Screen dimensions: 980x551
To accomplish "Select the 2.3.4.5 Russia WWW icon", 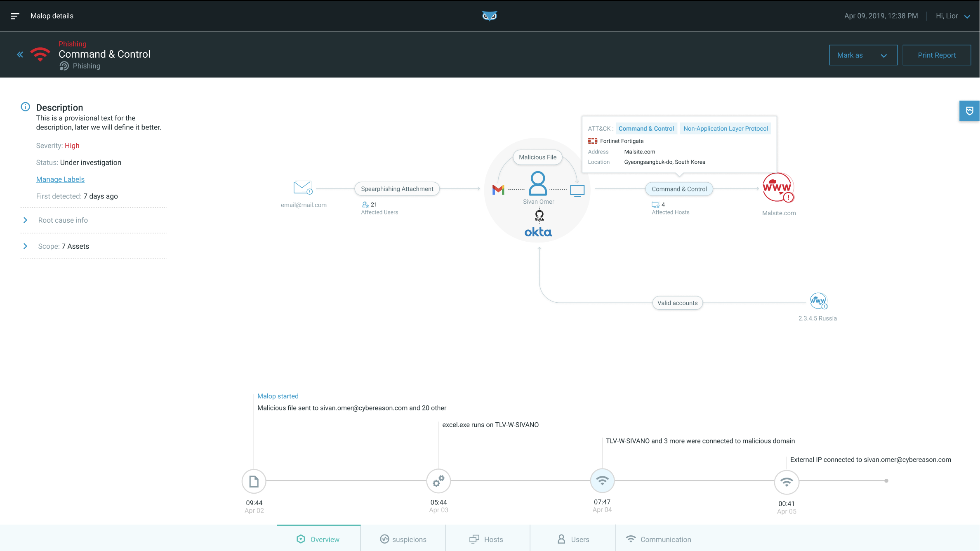I will pos(818,301).
